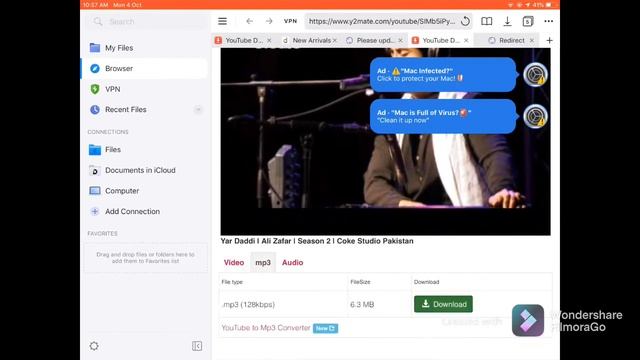Close the active YouTube D... tab
The image size is (640, 360).
pyautogui.click(x=466, y=40)
